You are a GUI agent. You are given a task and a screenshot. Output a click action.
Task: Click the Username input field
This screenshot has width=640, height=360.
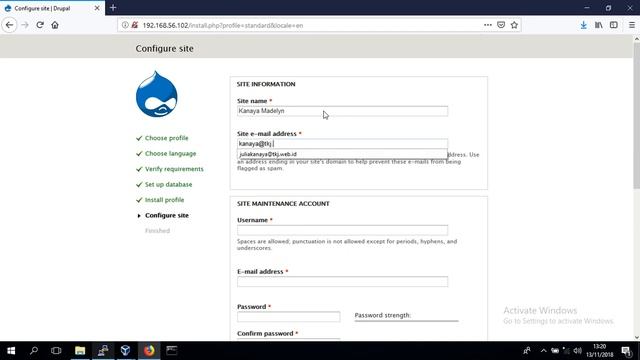342,230
